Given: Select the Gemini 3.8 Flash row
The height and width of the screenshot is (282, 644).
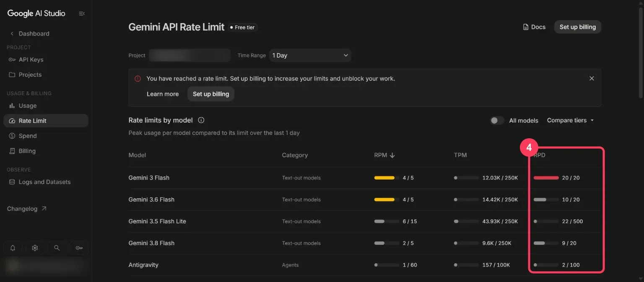Looking at the screenshot, I should click(x=365, y=243).
